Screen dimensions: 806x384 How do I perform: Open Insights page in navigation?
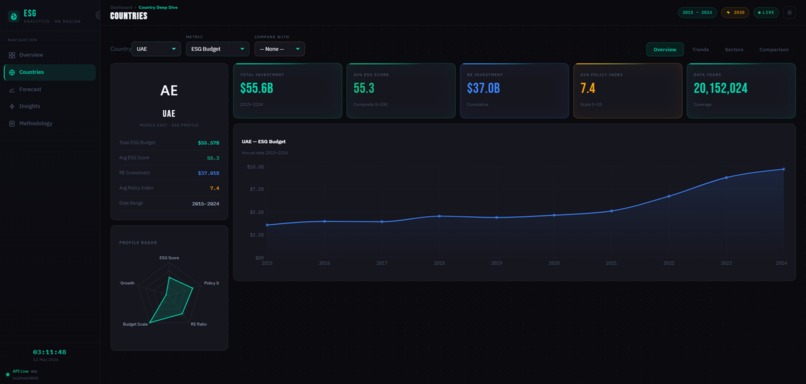pyautogui.click(x=49, y=106)
